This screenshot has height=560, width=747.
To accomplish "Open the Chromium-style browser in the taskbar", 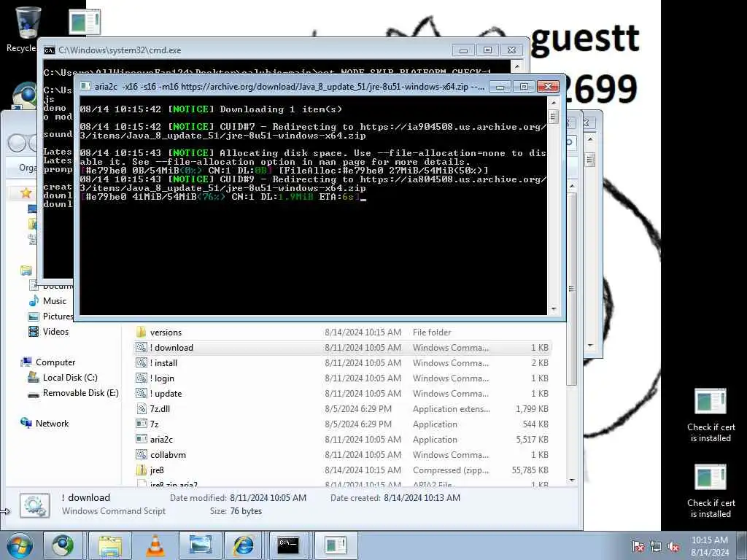I will (63, 545).
